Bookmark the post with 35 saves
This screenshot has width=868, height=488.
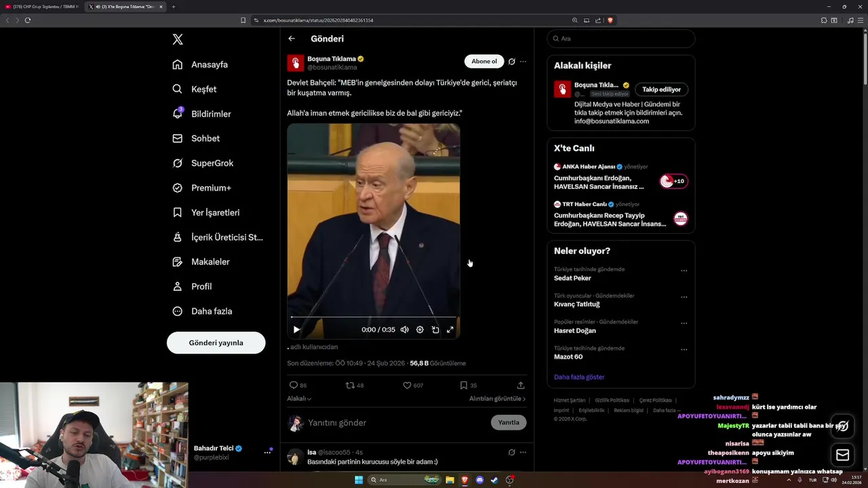click(464, 385)
